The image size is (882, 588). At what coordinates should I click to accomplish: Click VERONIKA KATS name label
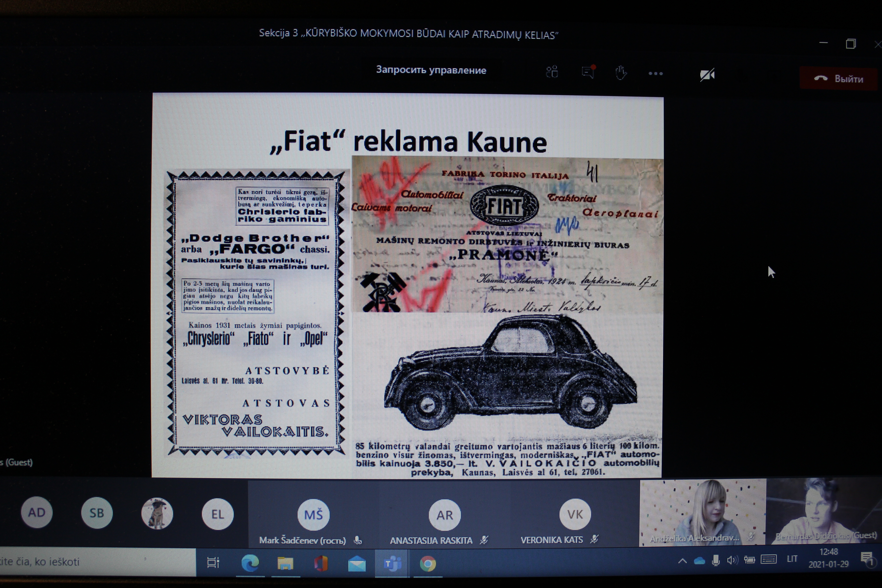(552, 540)
